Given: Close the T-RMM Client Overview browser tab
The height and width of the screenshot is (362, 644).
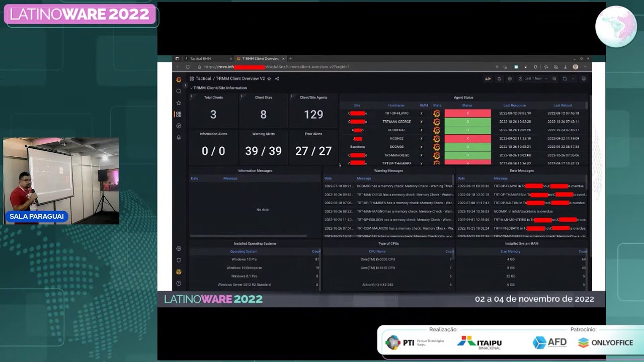Looking at the screenshot, I should [283, 59].
